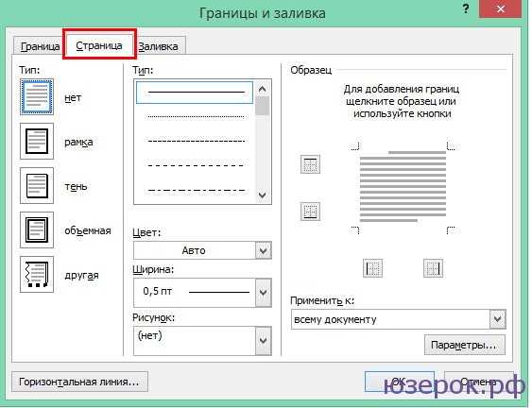Select the solid line style
This screenshot has width=532, height=408.
(x=195, y=92)
